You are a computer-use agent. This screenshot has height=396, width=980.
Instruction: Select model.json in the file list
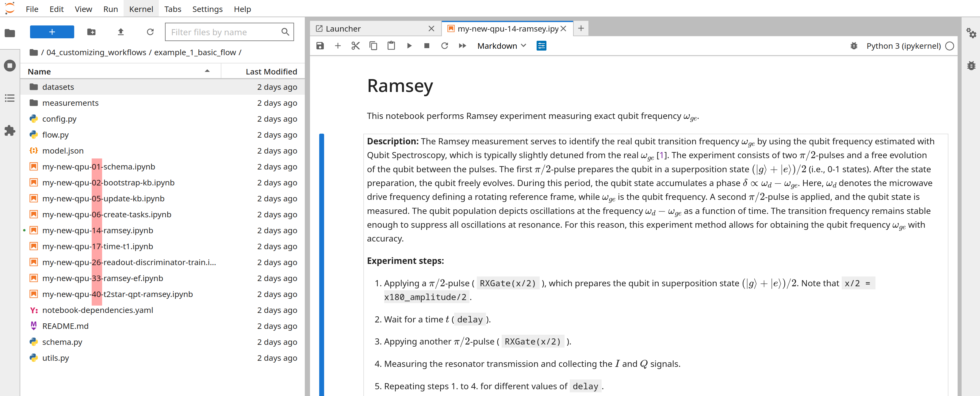(163, 150)
